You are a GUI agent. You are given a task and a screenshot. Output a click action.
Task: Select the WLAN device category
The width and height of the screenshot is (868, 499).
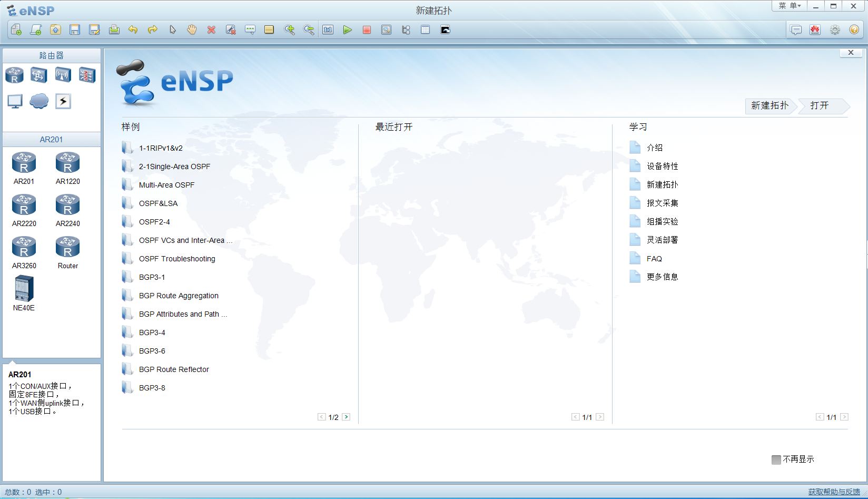[x=63, y=75]
